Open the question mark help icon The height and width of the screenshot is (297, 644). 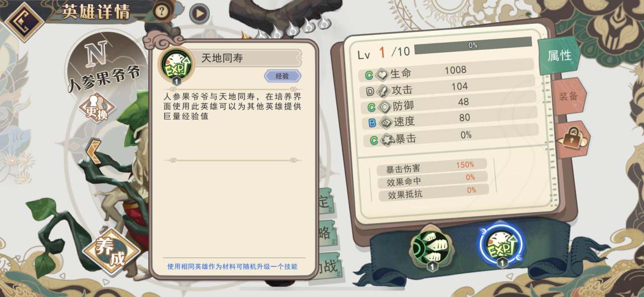(161, 11)
